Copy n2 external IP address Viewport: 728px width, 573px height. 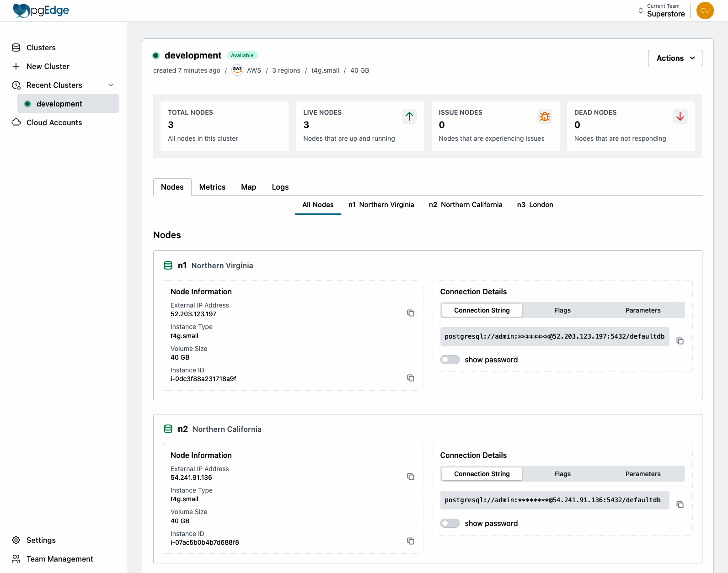(410, 477)
